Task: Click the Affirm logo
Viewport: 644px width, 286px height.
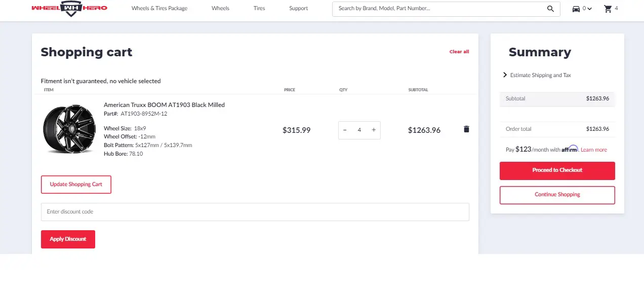Action: [570, 149]
